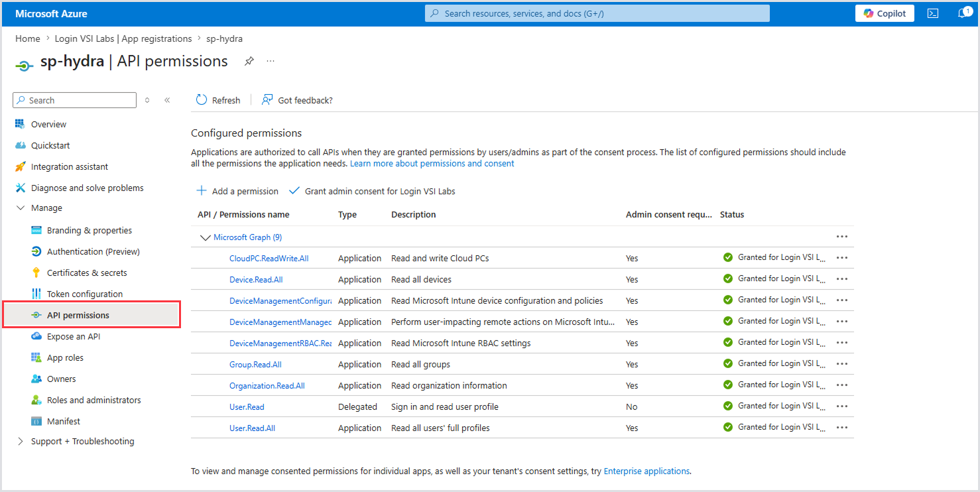Click the granted status for User.Read.All row
Image resolution: width=980 pixels, height=492 pixels.
[x=774, y=427]
